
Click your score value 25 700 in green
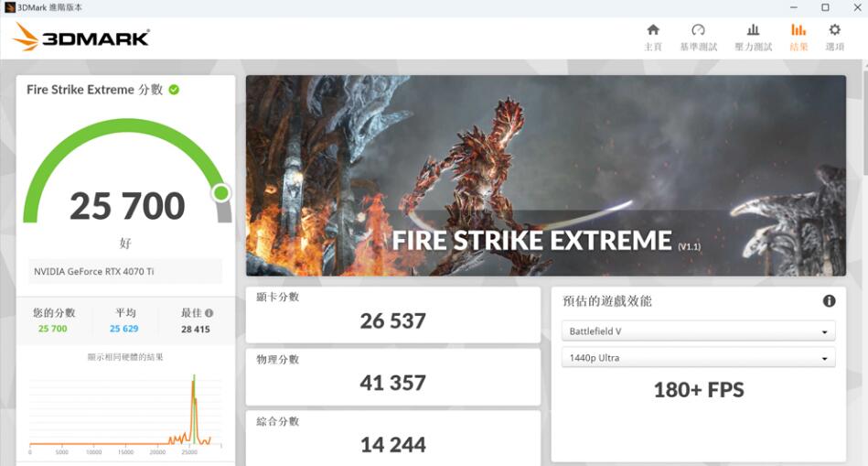[x=52, y=329]
